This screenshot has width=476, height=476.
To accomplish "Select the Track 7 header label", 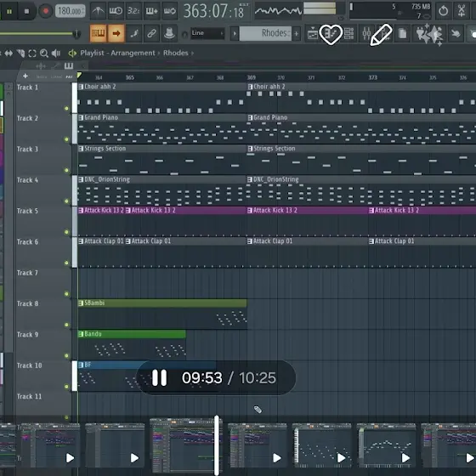I will (x=27, y=273).
